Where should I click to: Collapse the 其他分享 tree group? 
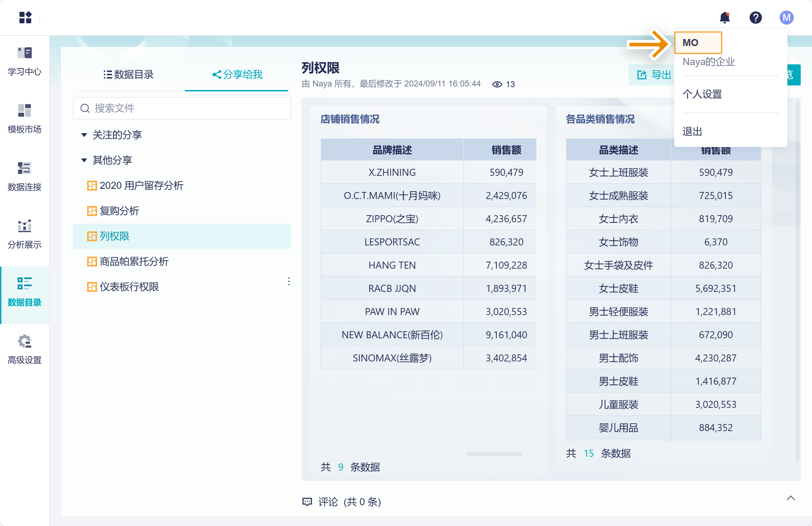tap(84, 160)
